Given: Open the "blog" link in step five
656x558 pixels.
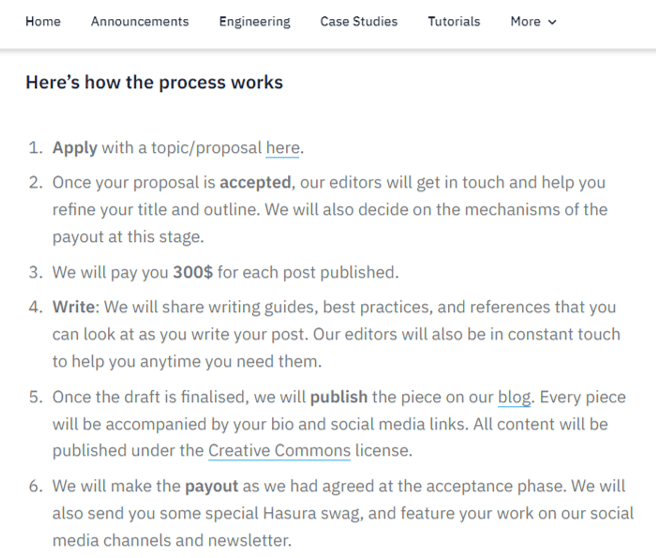Looking at the screenshot, I should [x=514, y=397].
